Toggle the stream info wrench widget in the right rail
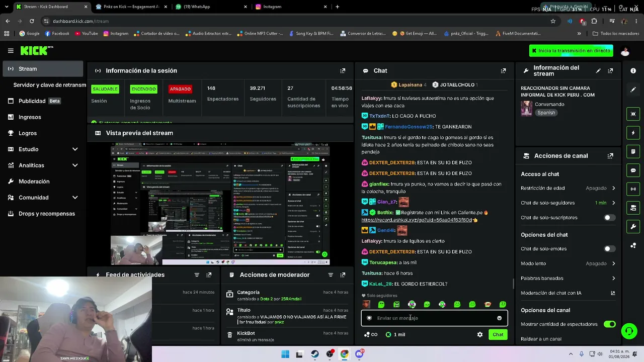The width and height of the screenshot is (644, 362). [633, 227]
